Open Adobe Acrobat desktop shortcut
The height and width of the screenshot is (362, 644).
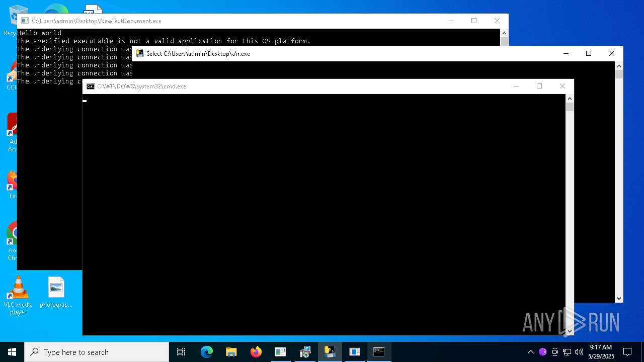12,133
